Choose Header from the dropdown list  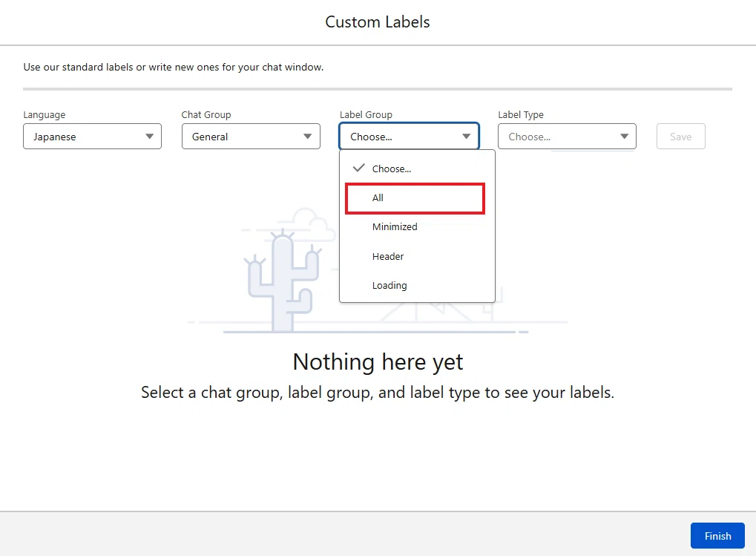[x=417, y=257]
